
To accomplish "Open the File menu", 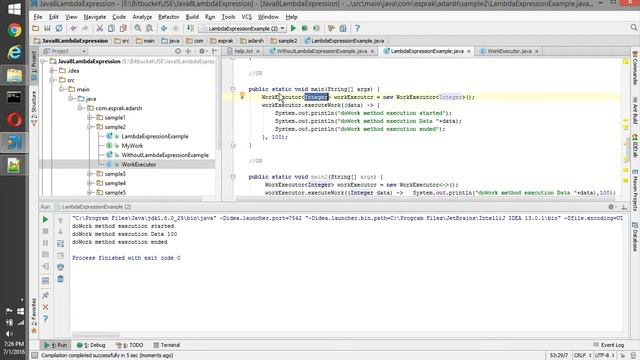I will (38, 17).
